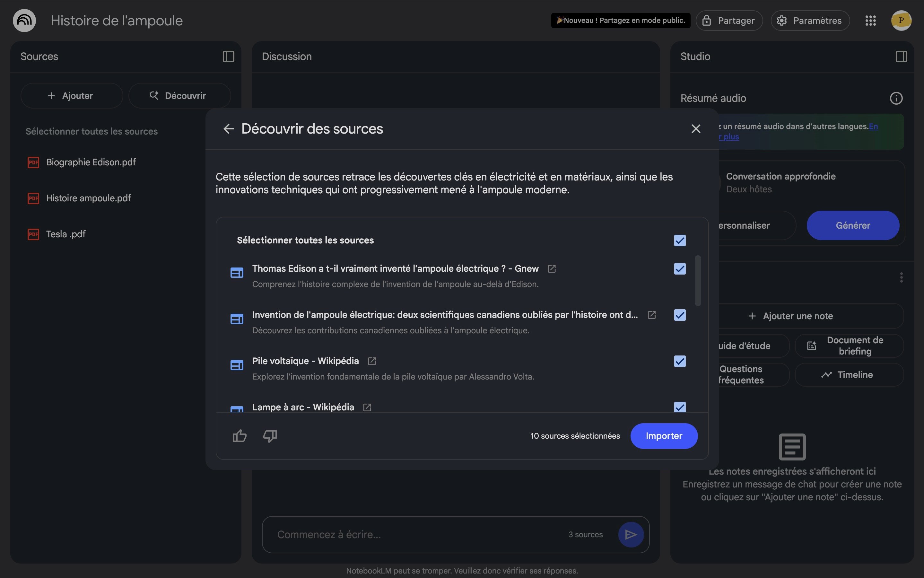Open the Partager sharing button
Viewport: 924px width, 578px height.
(x=729, y=21)
